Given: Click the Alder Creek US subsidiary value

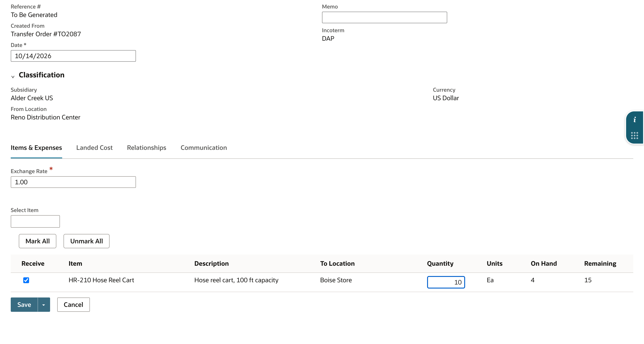Looking at the screenshot, I should coord(32,98).
